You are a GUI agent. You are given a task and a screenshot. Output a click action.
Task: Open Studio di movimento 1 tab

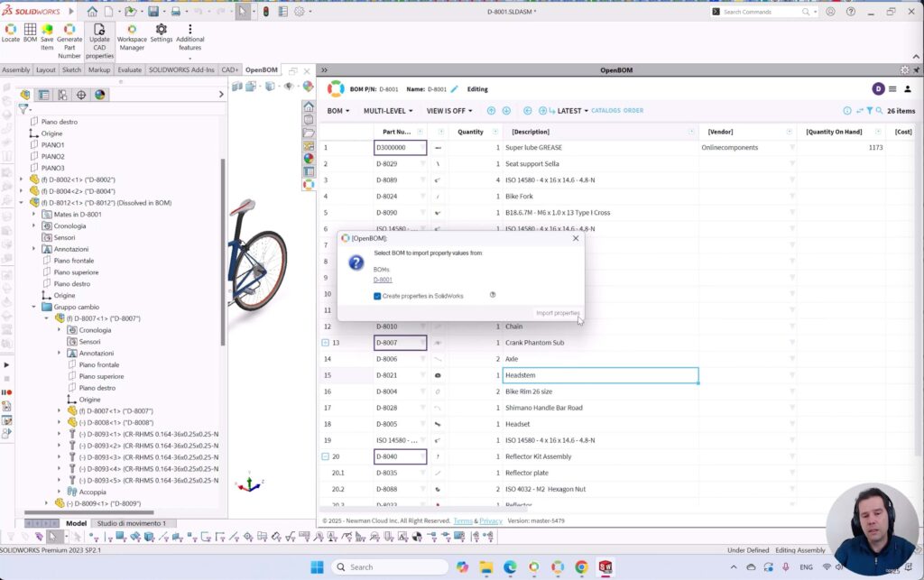click(132, 523)
